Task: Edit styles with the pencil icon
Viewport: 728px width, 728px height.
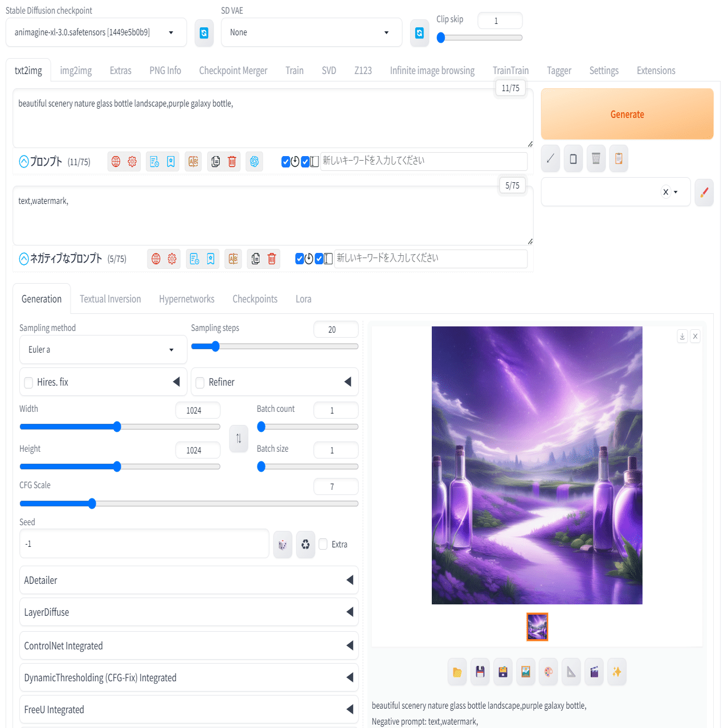Action: click(704, 192)
